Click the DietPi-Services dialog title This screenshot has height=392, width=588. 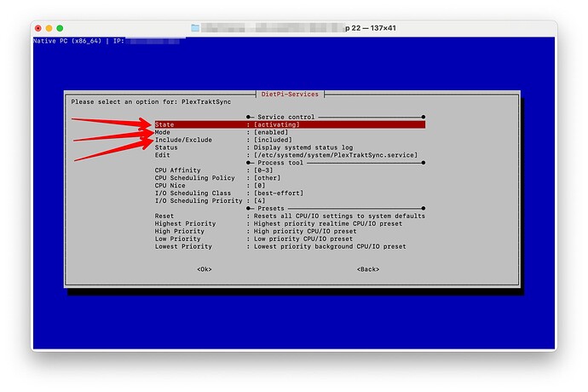tap(290, 94)
